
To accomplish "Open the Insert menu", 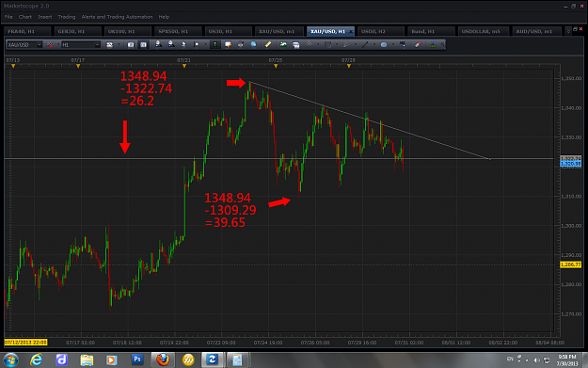I will pyautogui.click(x=44, y=17).
